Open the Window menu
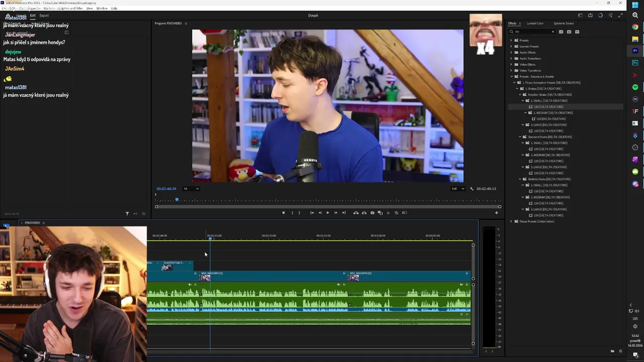644x362 pixels. tap(102, 9)
